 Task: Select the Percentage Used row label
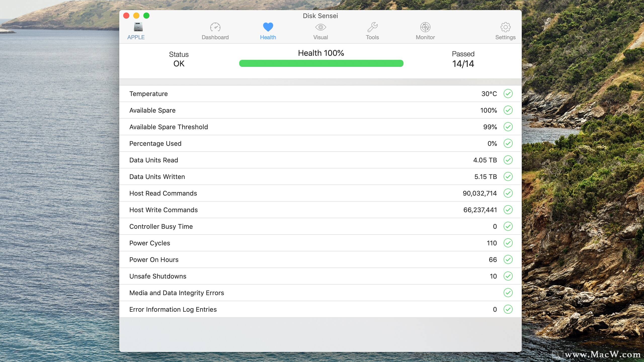(155, 144)
